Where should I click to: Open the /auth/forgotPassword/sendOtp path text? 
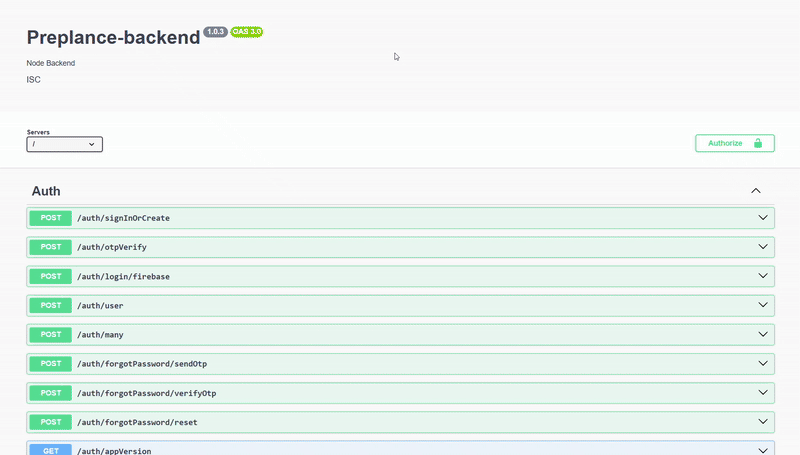(x=142, y=364)
